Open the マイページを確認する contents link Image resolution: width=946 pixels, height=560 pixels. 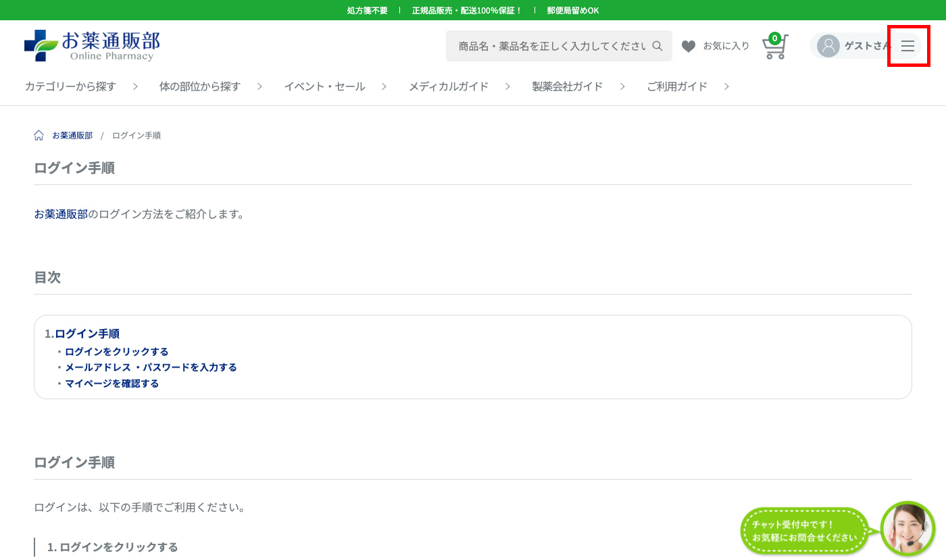coord(111,383)
